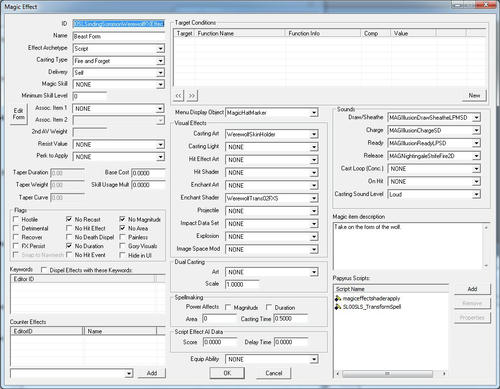Click the SLOOSLS_TransformSpell script icon
This screenshot has width=500, height=389.
click(x=338, y=307)
